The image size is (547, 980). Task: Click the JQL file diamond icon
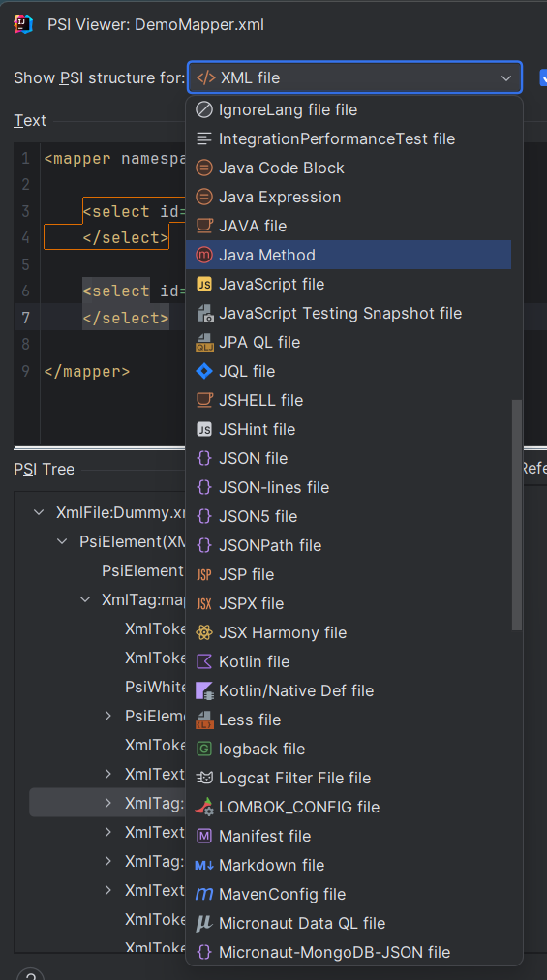(x=204, y=371)
